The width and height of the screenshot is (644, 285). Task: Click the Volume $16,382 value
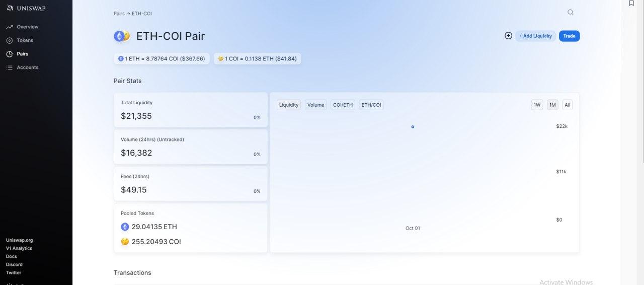tap(136, 153)
